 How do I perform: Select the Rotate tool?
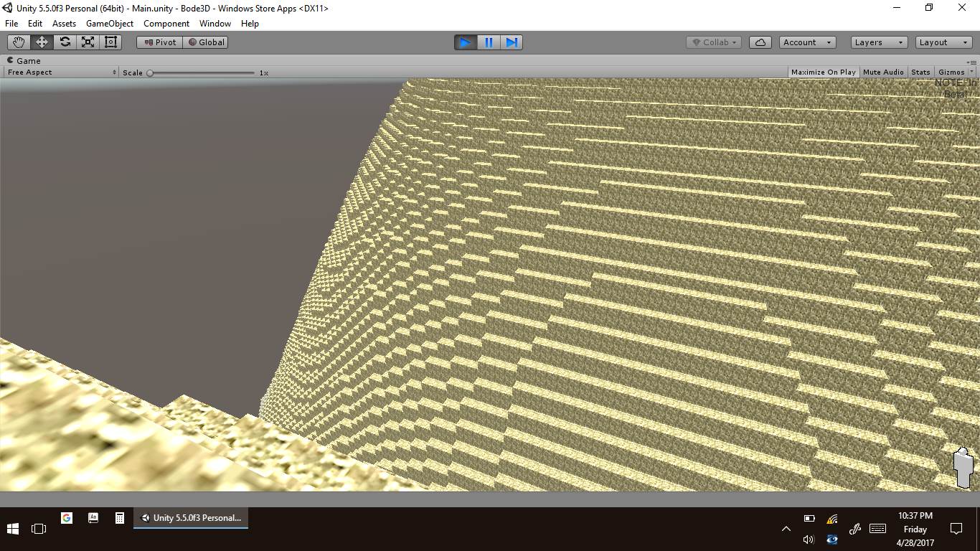click(x=65, y=42)
